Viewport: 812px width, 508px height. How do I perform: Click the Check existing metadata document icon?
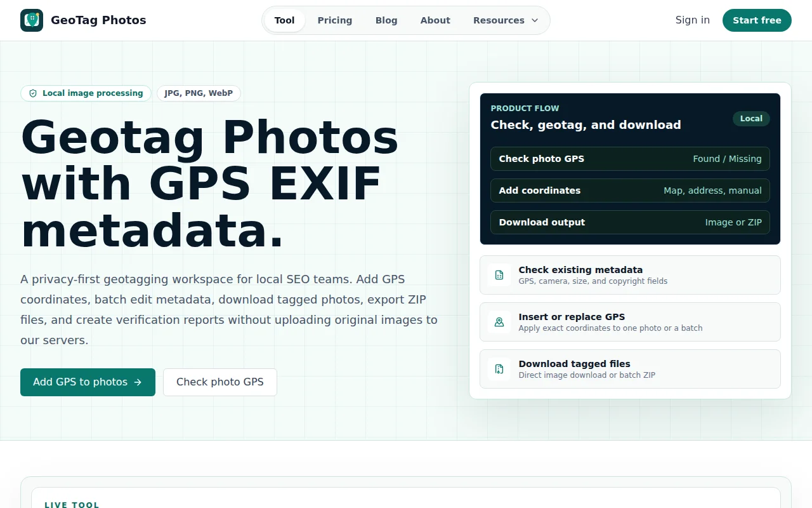point(499,275)
